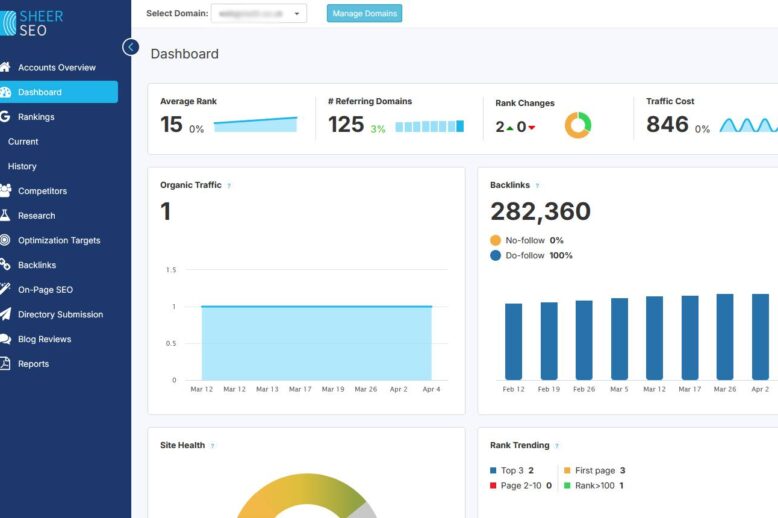Click the Competitors people icon in sidebar

[5, 191]
